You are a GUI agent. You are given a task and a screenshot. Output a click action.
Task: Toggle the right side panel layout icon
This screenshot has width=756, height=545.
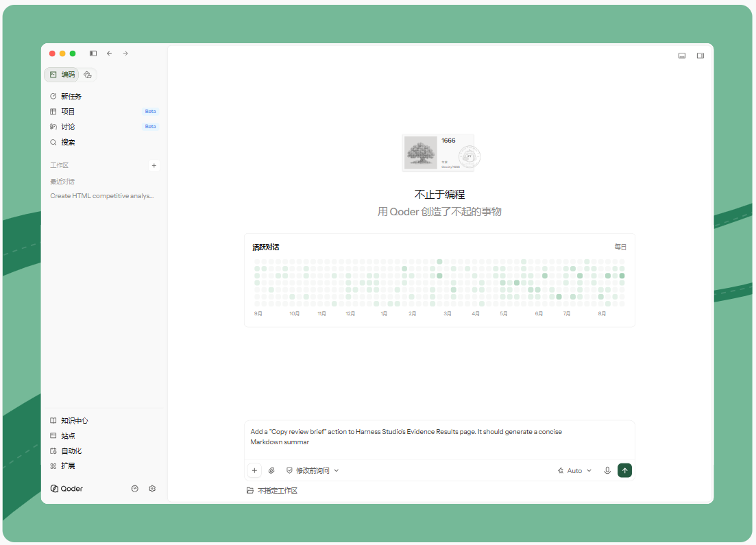pos(700,56)
